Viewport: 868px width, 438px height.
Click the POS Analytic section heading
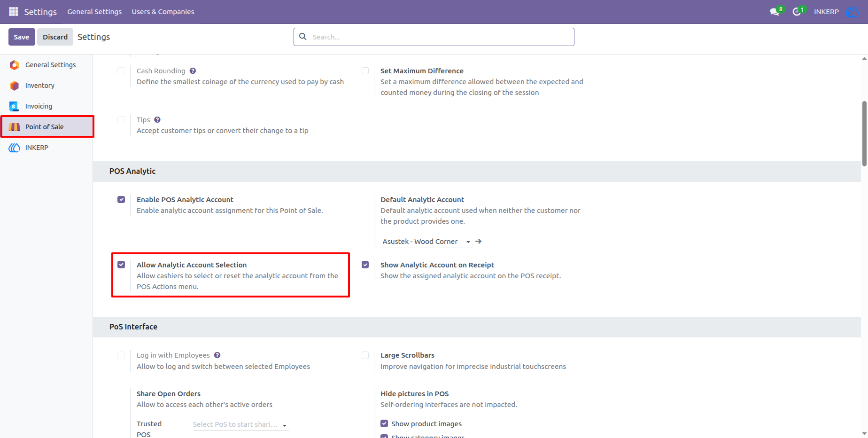(132, 171)
